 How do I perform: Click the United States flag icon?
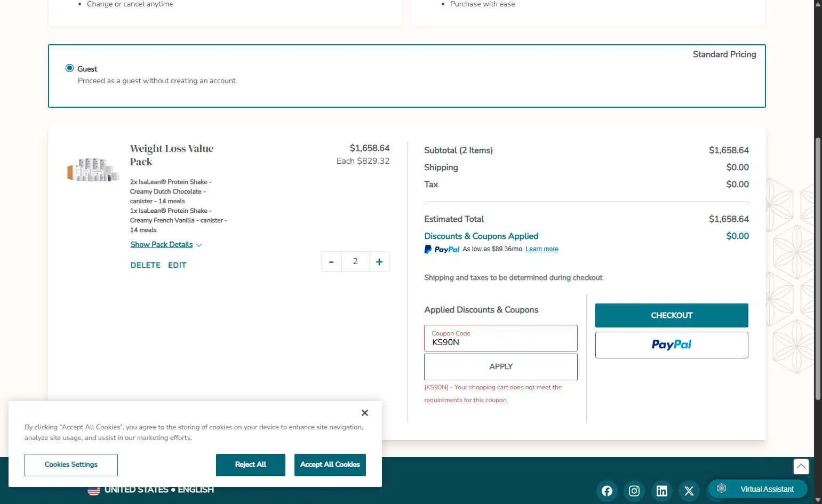(94, 490)
